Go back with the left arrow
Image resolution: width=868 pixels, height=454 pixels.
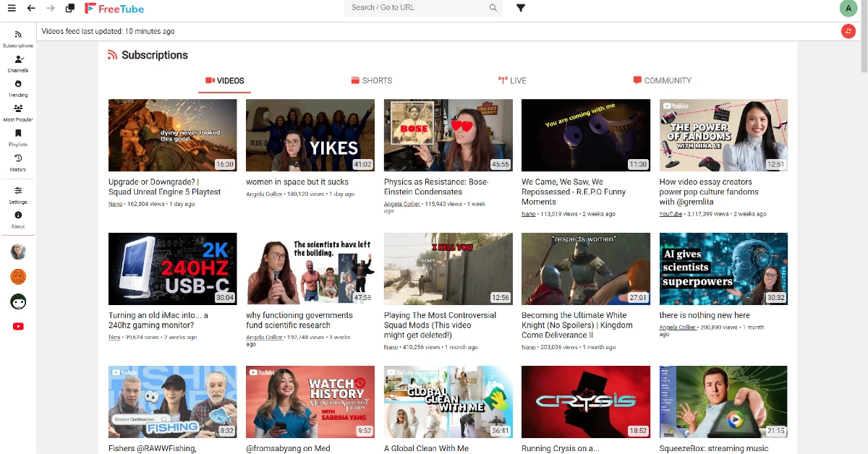click(x=31, y=8)
